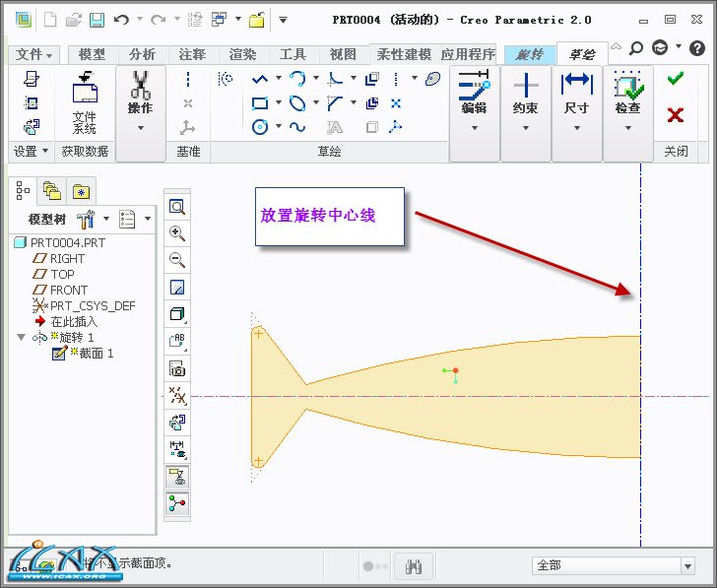Image resolution: width=717 pixels, height=588 pixels.
Task: Select the Offset entity tool
Action: (x=372, y=79)
